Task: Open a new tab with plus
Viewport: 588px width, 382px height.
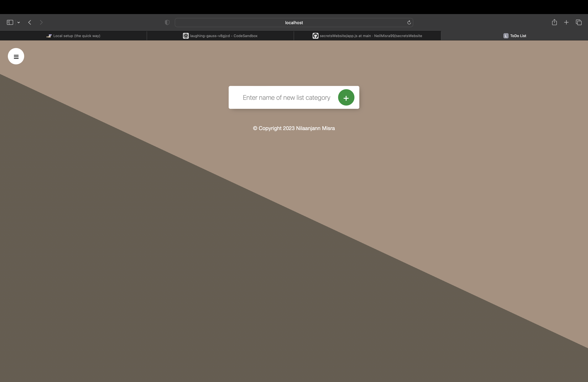Action: 566,23
